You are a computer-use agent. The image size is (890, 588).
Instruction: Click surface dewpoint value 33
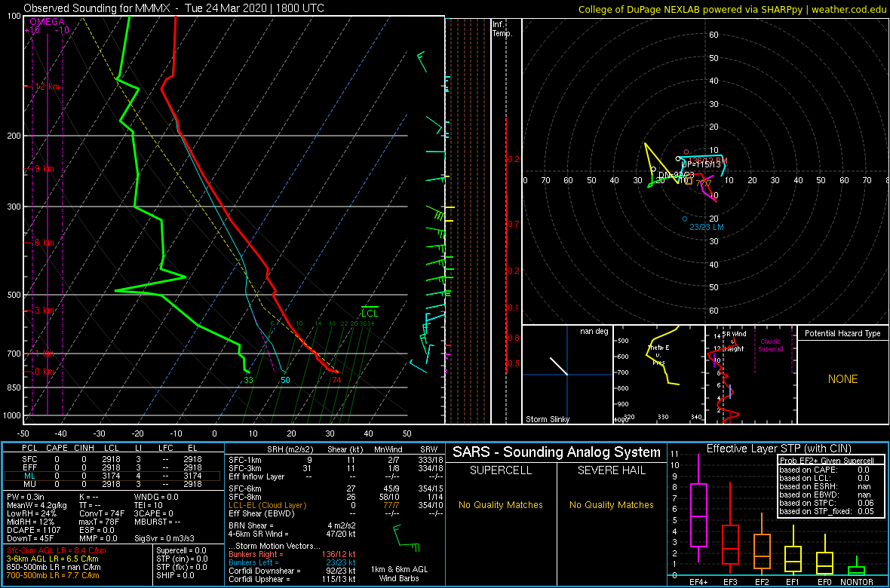(248, 380)
